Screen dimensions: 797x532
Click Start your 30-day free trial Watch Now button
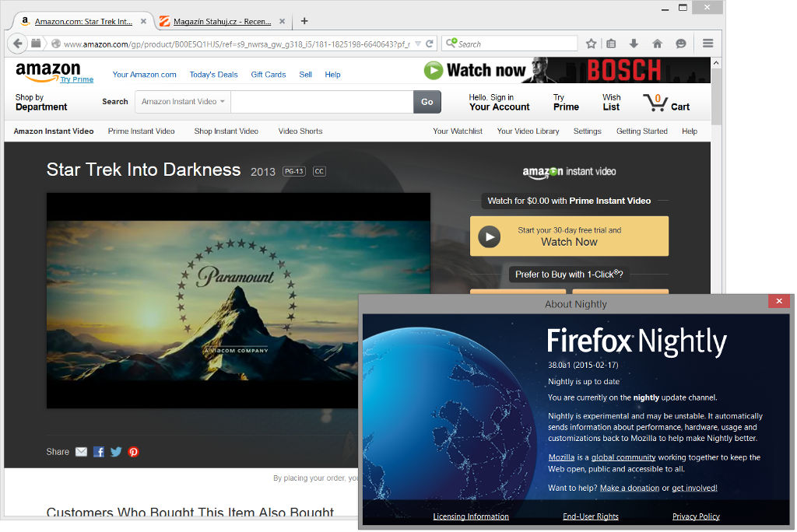tap(569, 236)
